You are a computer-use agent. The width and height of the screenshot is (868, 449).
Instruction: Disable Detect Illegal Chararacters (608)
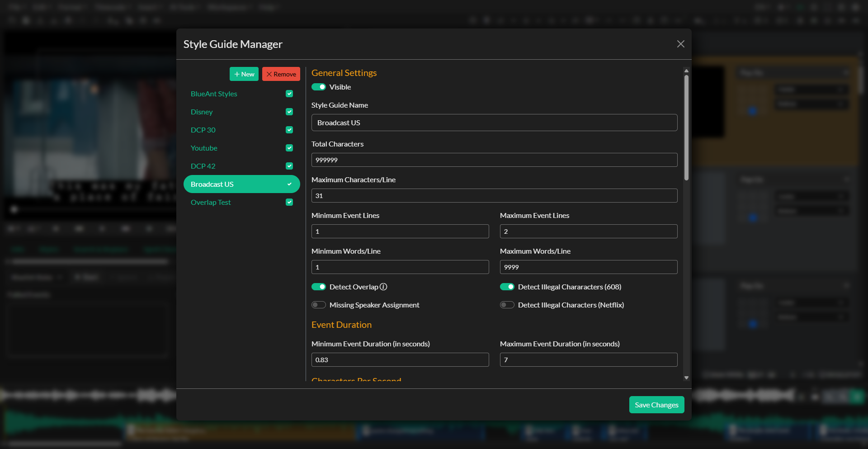507,287
